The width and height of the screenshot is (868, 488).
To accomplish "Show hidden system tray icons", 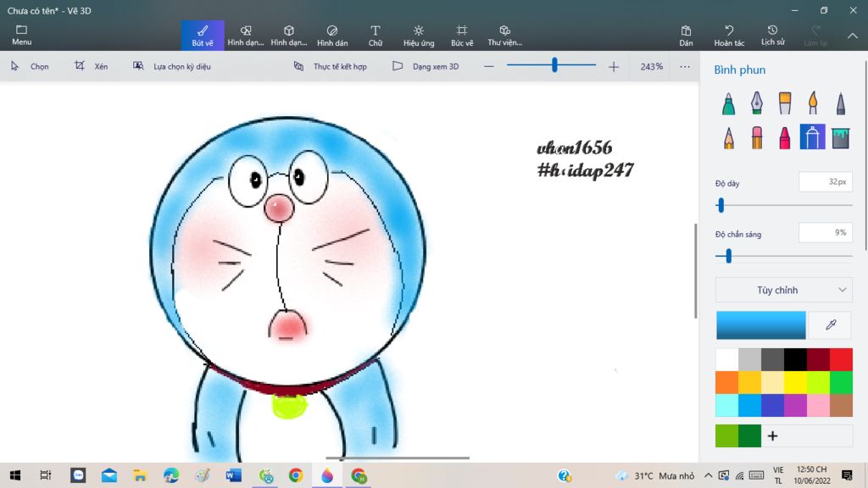I will pyautogui.click(x=708, y=475).
